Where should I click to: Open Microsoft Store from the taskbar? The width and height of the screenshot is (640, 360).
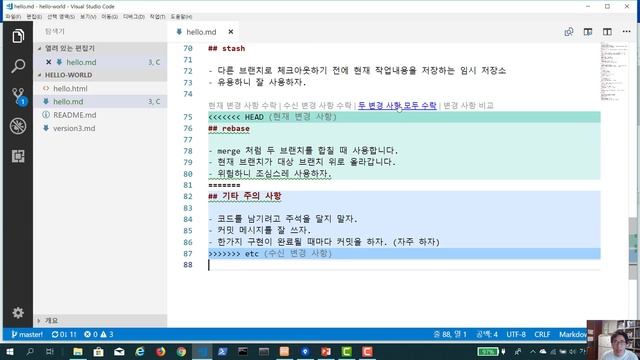point(98,351)
